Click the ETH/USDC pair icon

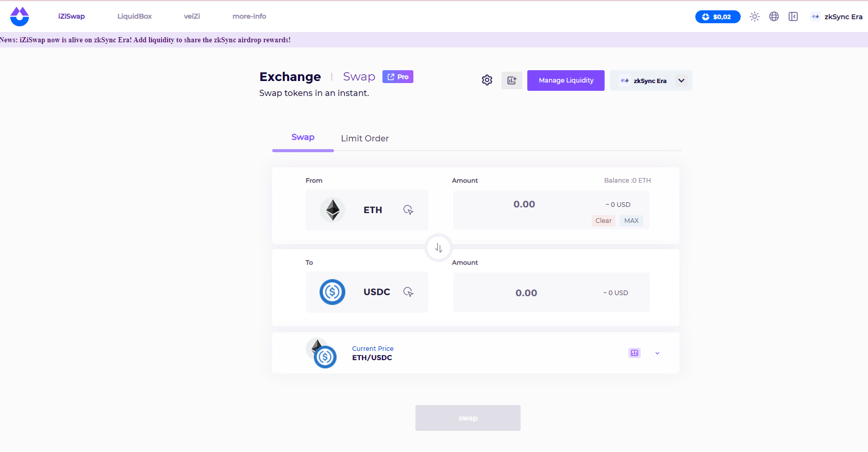tap(321, 353)
